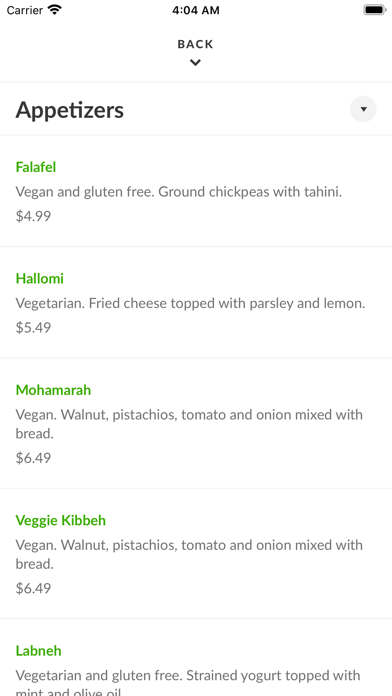Tap the price under Mohamarah
This screenshot has height=696, width=392.
[x=33, y=458]
